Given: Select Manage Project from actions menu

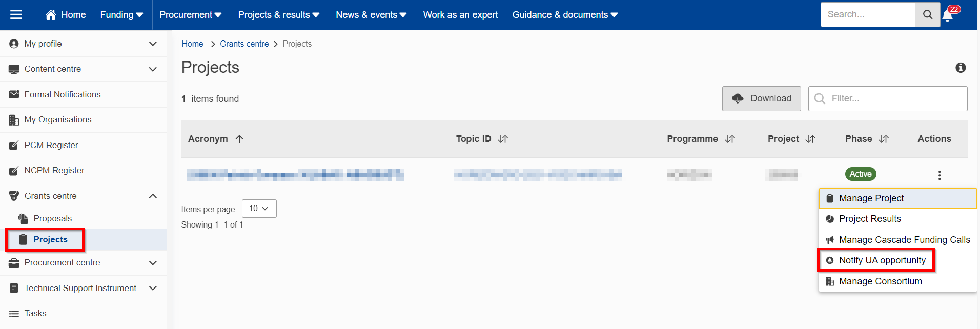Looking at the screenshot, I should point(897,198).
